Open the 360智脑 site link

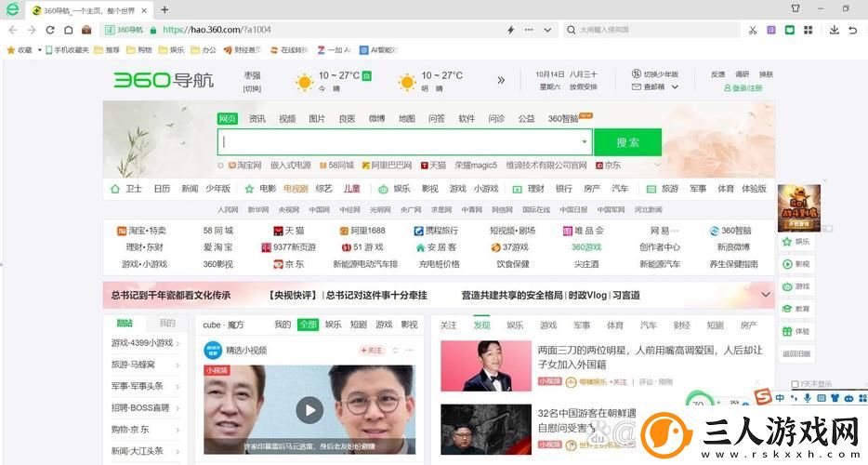pyautogui.click(x=730, y=231)
